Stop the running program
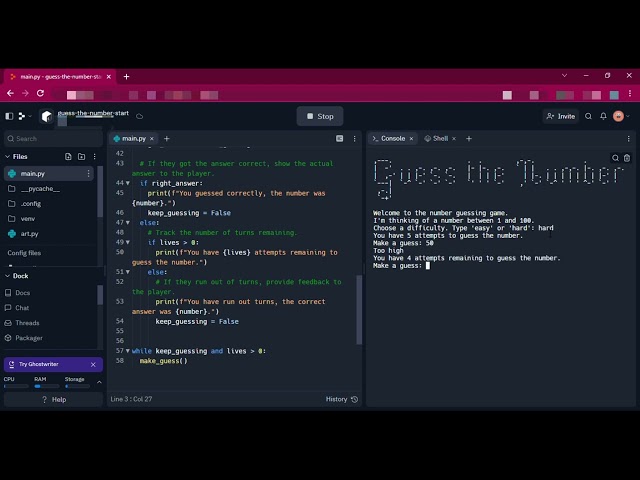640x480 pixels. coord(320,116)
